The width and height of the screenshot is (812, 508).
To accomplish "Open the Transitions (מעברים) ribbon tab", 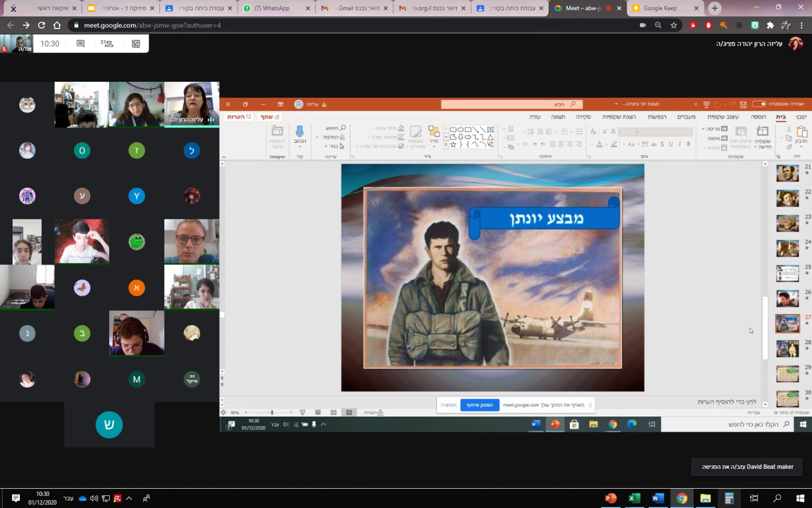I will click(x=686, y=117).
